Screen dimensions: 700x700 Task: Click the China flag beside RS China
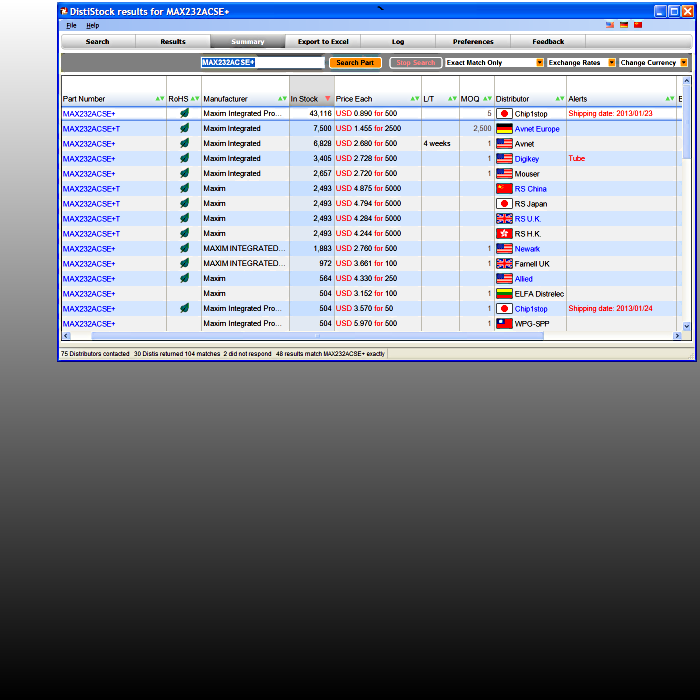coord(504,189)
